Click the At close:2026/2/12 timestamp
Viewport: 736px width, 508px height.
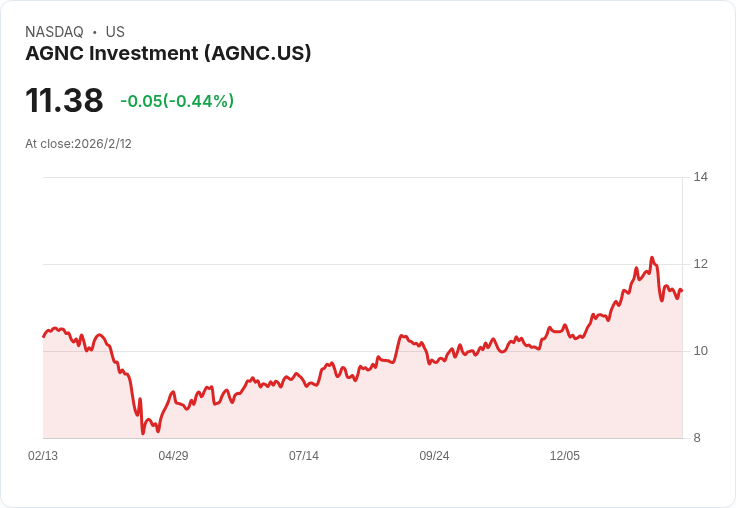pyautogui.click(x=78, y=144)
